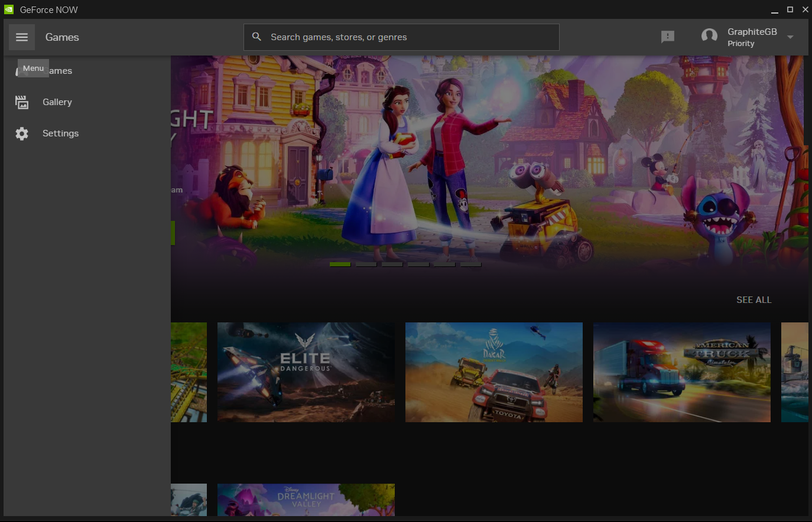The height and width of the screenshot is (522, 812).
Task: Open the feedback notification icon
Action: coord(668,37)
